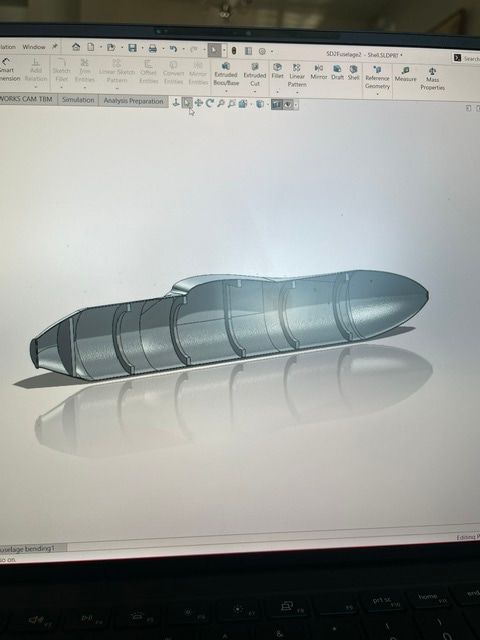This screenshot has width=480, height=640.
Task: Expand the Open file dropdown arrow
Action: [122, 48]
